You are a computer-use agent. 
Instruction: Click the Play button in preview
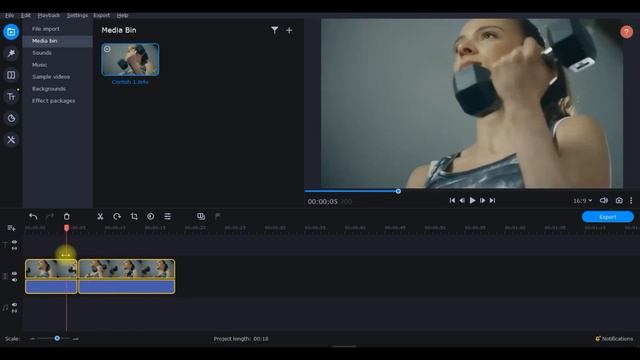472,200
